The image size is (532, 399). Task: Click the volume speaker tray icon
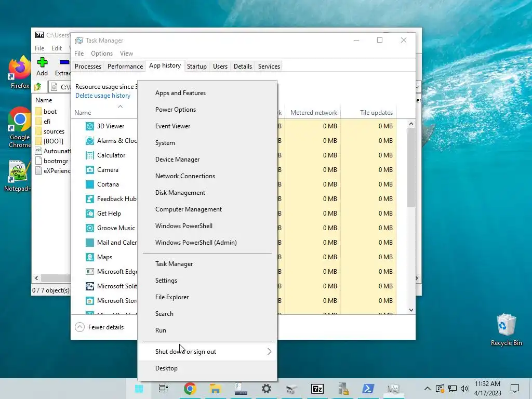click(x=465, y=389)
